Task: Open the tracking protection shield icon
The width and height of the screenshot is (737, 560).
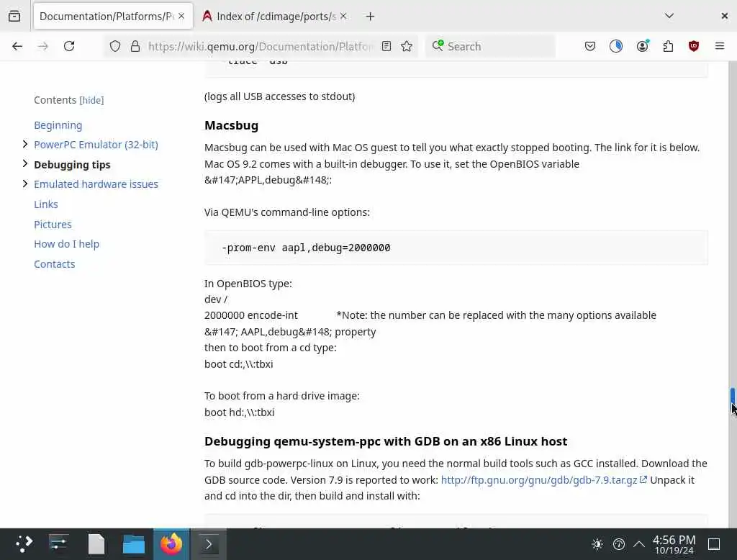Action: coord(115,46)
